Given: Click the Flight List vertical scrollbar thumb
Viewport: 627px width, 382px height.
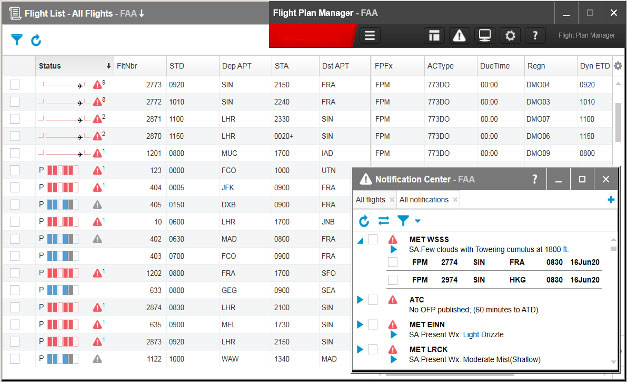Looking at the screenshot, I should click(618, 122).
